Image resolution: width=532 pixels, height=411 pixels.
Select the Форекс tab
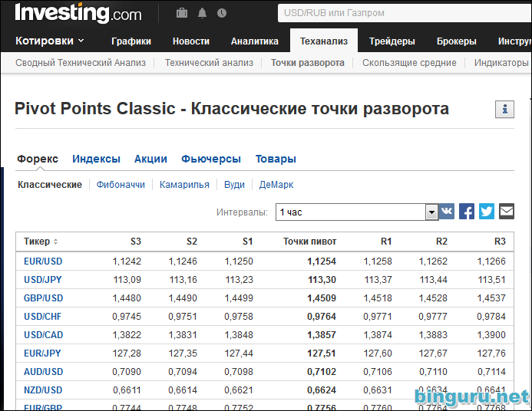click(38, 159)
